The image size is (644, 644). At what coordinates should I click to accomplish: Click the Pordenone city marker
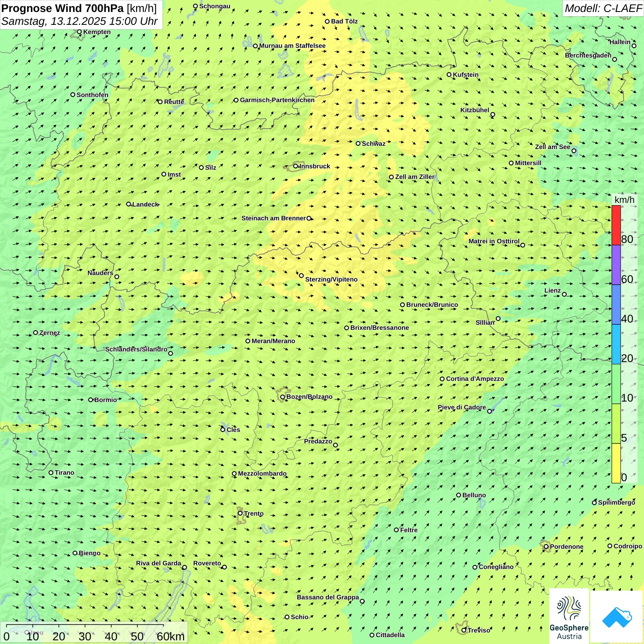point(546,546)
